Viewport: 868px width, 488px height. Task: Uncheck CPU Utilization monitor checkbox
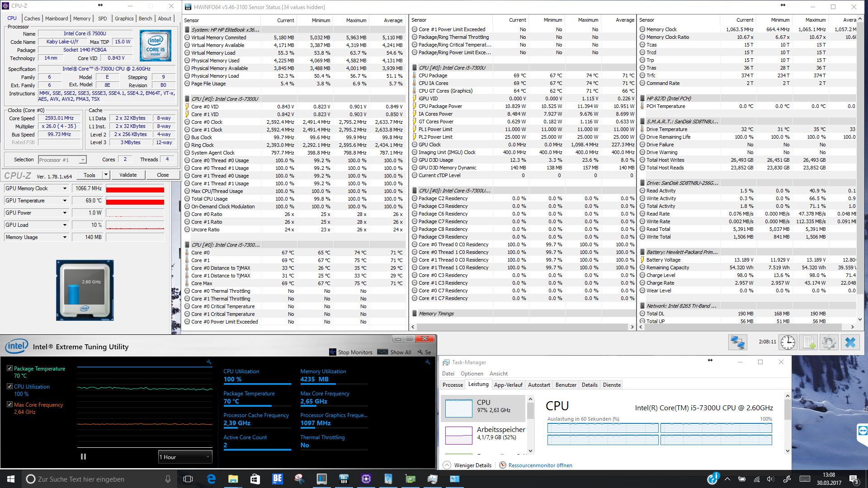(9, 386)
